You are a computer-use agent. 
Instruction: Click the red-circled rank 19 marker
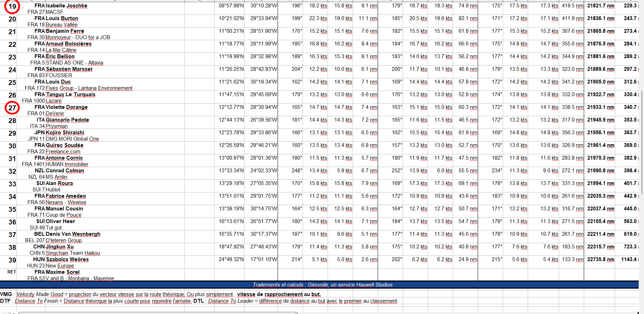coord(12,6)
